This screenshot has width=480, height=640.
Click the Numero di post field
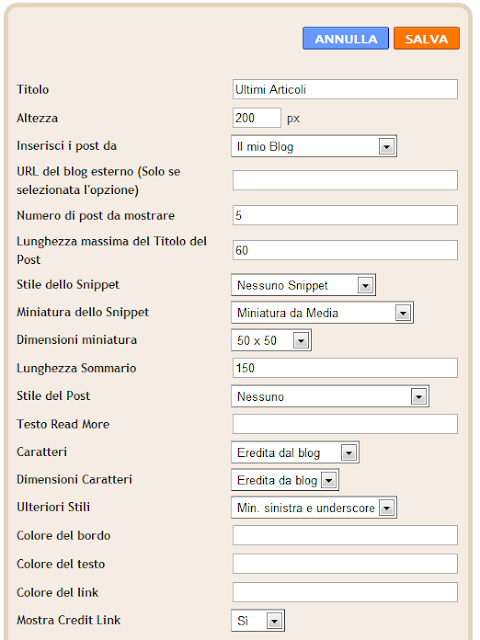click(345, 215)
